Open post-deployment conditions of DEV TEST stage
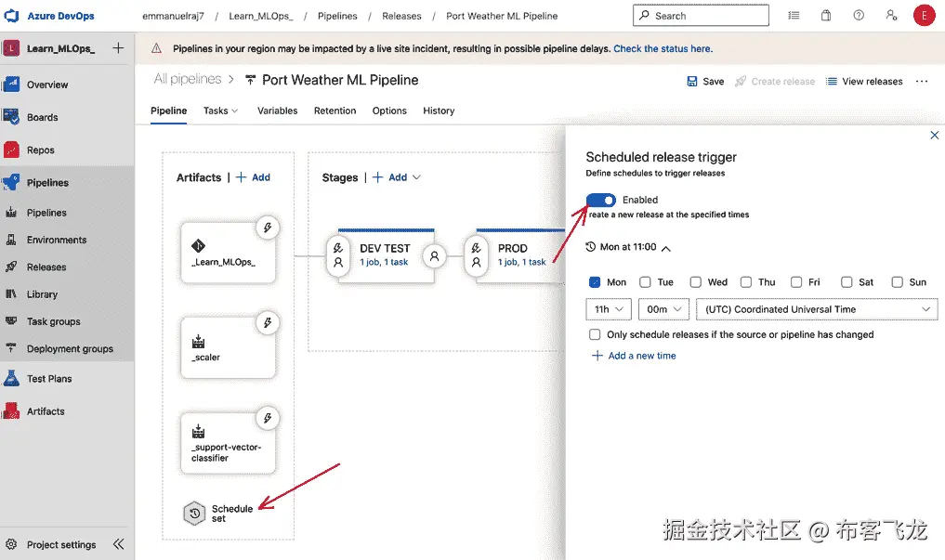Viewport: 945px width, 560px height. click(434, 256)
